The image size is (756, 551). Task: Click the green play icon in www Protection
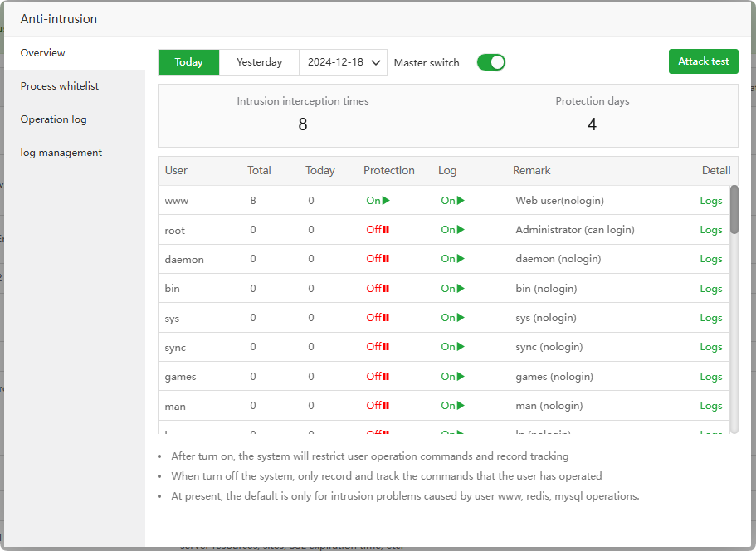(x=386, y=201)
